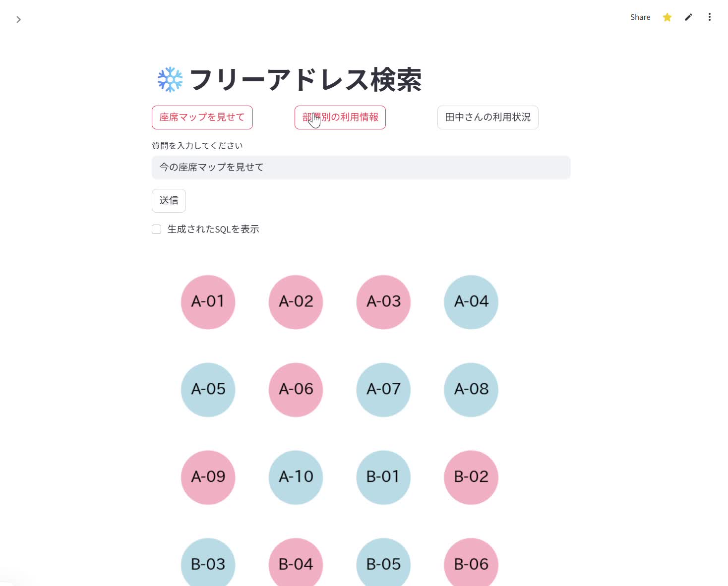The image size is (728, 586).
Task: Click the 座席マップを見せて button
Action: pos(202,117)
